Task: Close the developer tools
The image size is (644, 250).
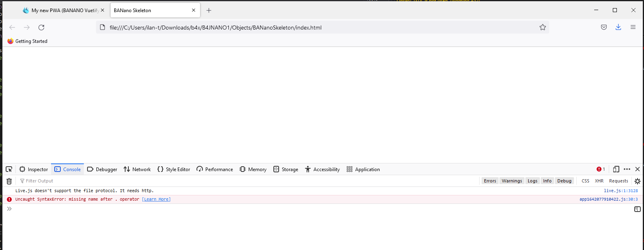Action: tap(638, 169)
